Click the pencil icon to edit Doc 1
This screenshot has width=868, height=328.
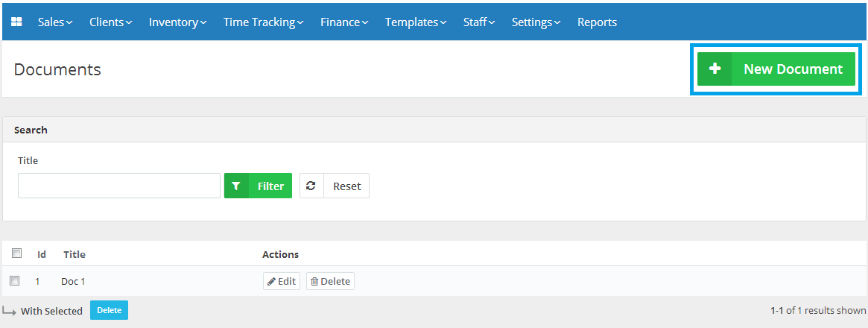click(271, 282)
